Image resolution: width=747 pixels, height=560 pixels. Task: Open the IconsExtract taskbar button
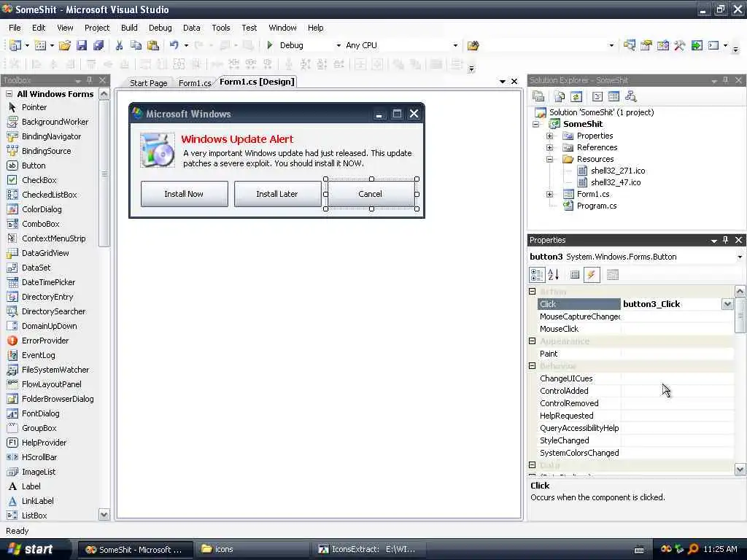368,550
